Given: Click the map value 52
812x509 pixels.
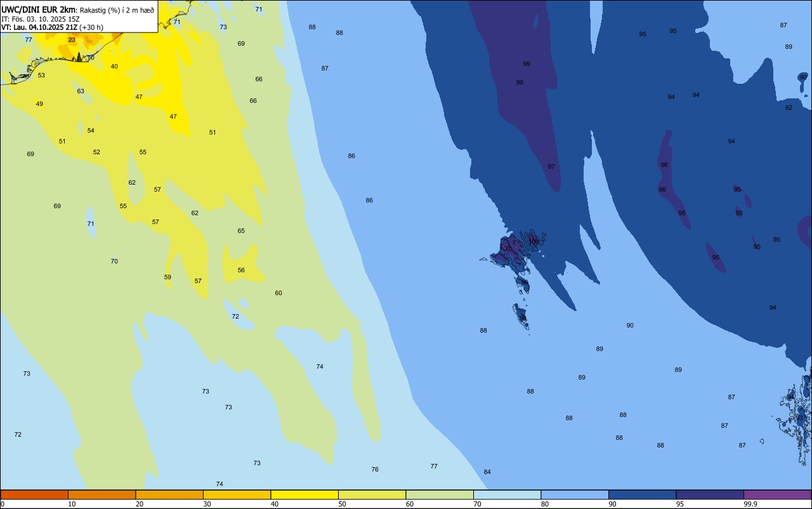Looking at the screenshot, I should point(96,152).
